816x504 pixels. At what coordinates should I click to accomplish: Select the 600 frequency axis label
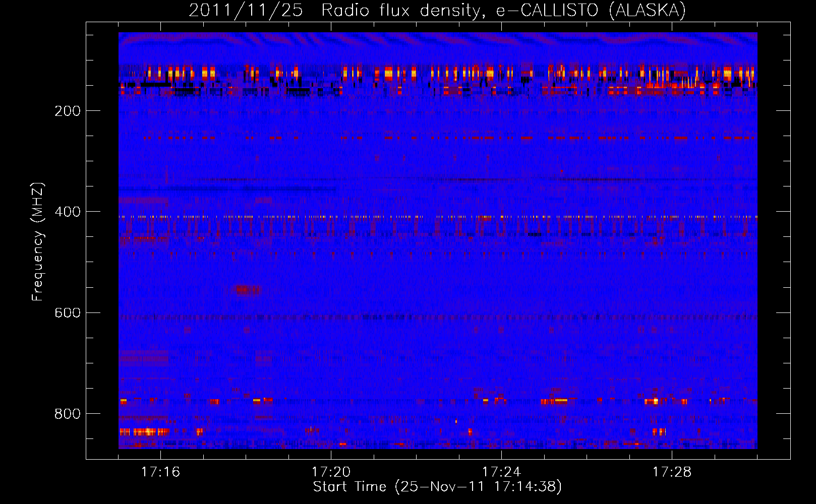[x=68, y=312]
